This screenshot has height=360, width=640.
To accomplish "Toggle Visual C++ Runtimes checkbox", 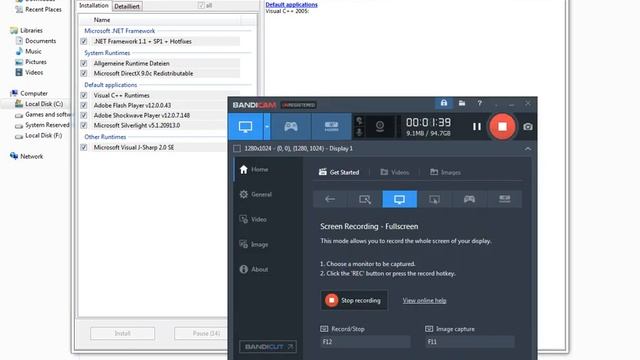I will click(x=84, y=95).
